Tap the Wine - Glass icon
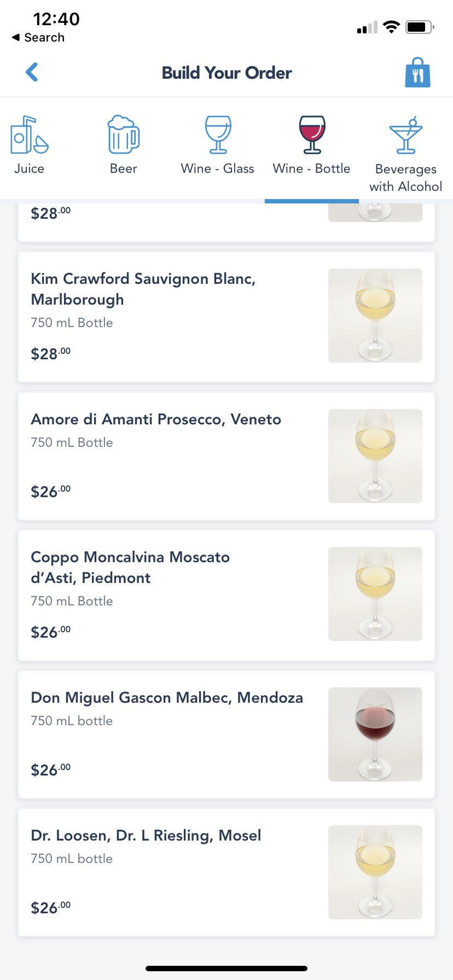Screen dimensions: 453x980 [x=218, y=135]
